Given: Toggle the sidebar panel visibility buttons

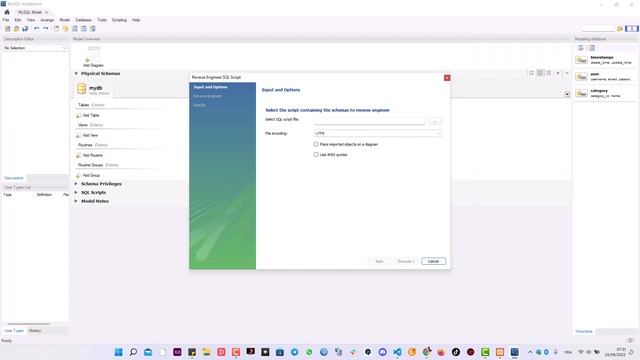Looking at the screenshot, I should click(x=631, y=29).
